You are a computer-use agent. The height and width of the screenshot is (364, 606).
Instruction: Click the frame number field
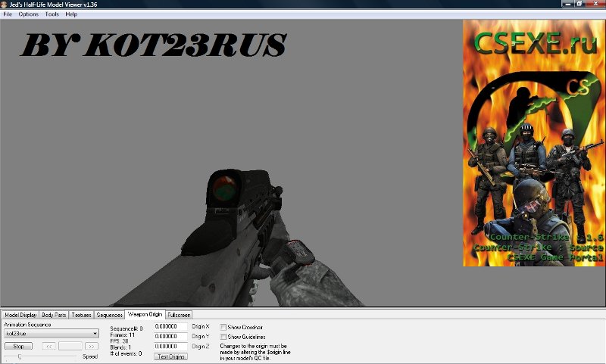click(x=70, y=347)
